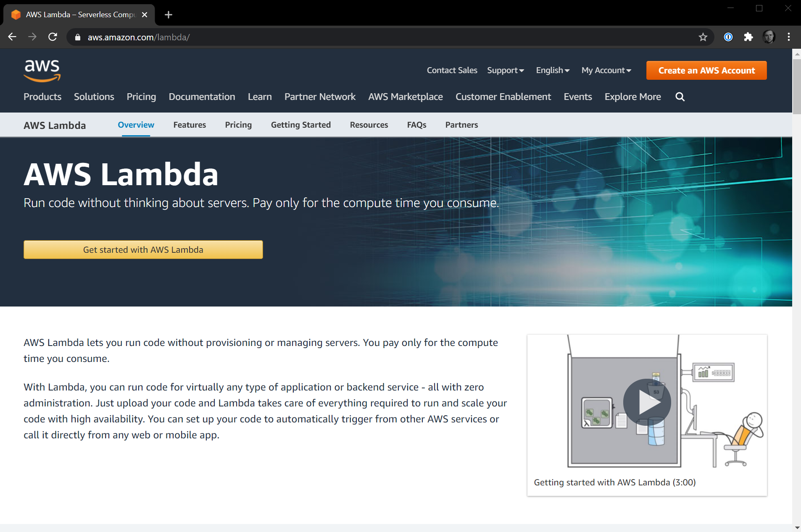The image size is (801, 532).
Task: Open the Explore More menu
Action: pyautogui.click(x=632, y=97)
